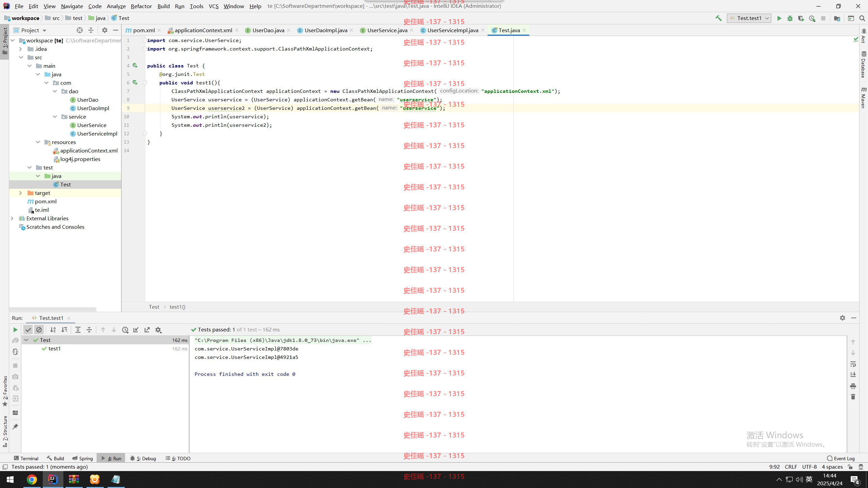Open the 5: Debug tool window
The width and height of the screenshot is (868, 488).
(143, 458)
